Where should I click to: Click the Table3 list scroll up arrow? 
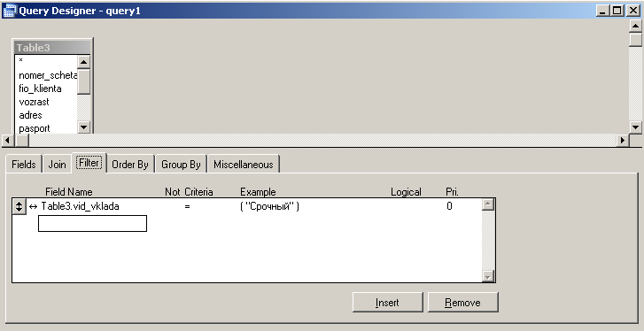(84, 62)
